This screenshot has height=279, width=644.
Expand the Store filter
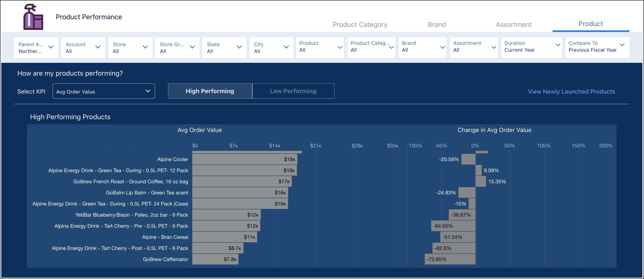click(x=145, y=47)
